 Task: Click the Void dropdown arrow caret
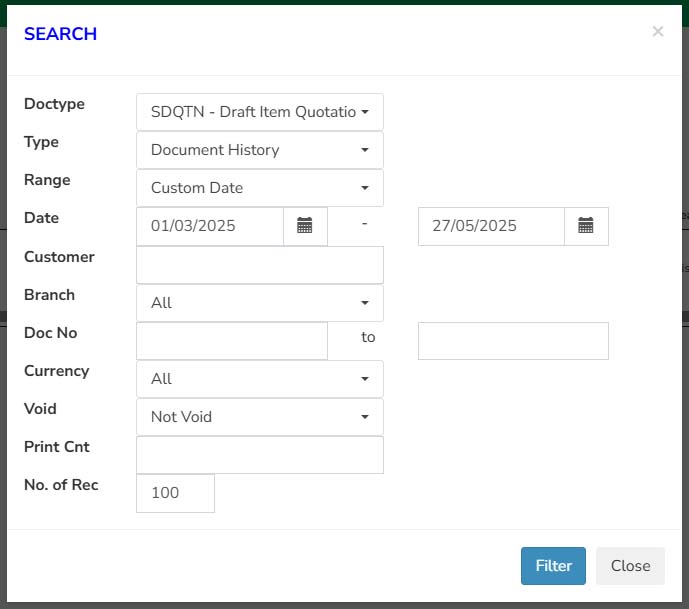[365, 417]
